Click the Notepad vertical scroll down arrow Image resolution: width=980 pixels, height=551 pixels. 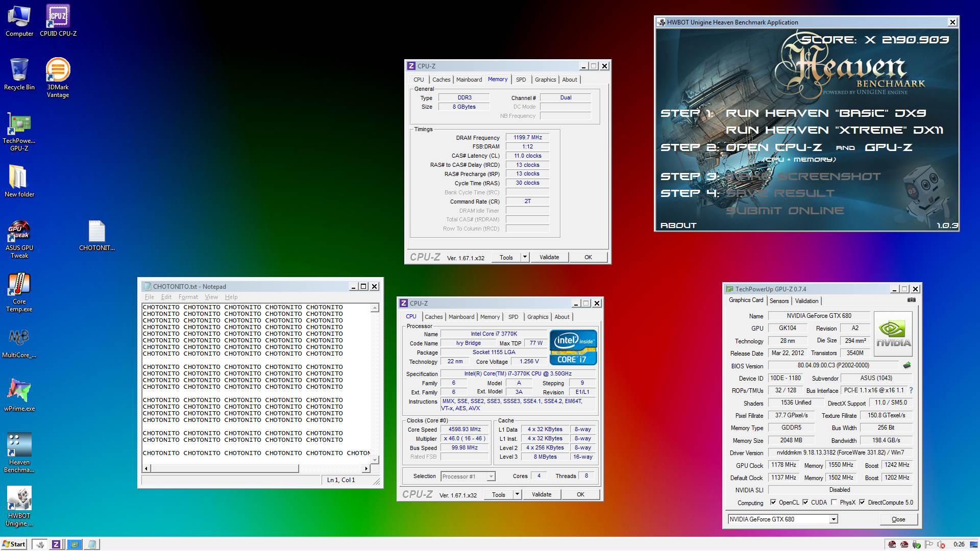[x=375, y=460]
